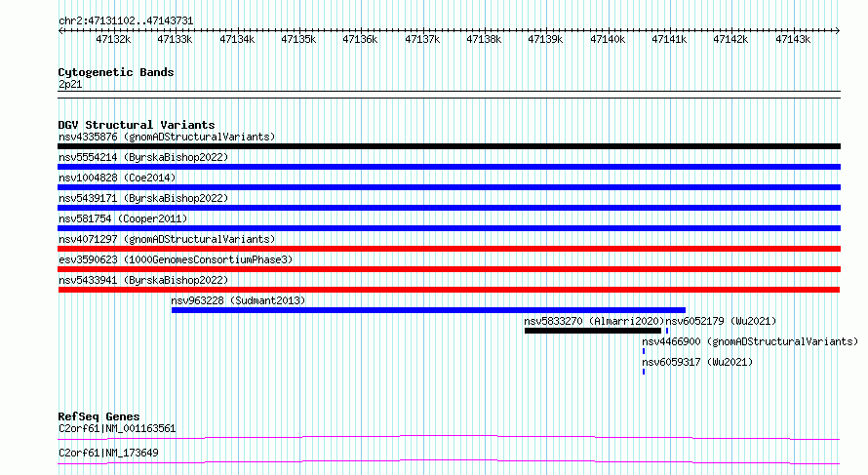Viewport: 868px width, 475px height.
Task: Open variant label nsv6059317 (Wu2021)
Action: (697, 362)
